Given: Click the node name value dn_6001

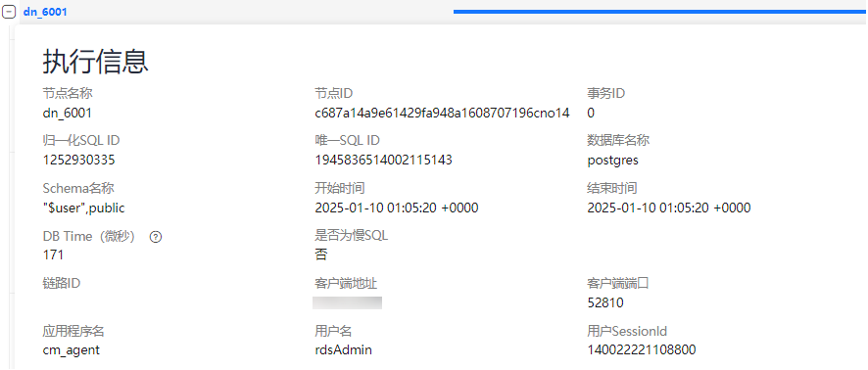Looking at the screenshot, I should click(67, 114).
